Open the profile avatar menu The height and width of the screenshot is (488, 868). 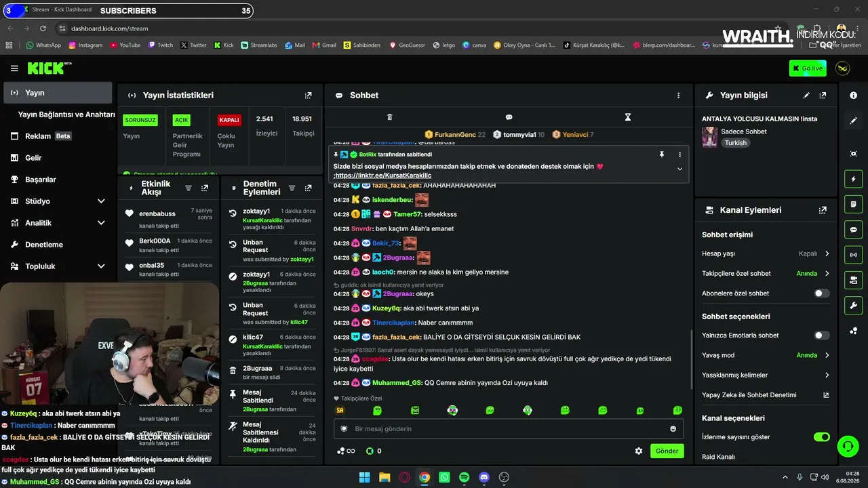[843, 68]
